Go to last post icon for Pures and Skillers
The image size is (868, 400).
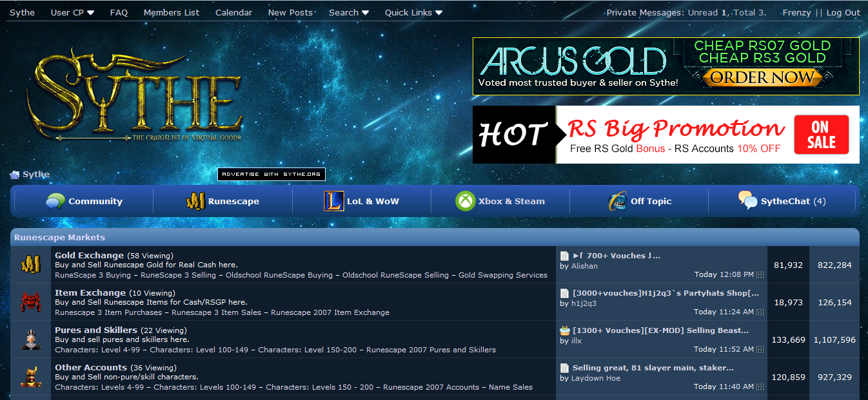click(x=760, y=350)
